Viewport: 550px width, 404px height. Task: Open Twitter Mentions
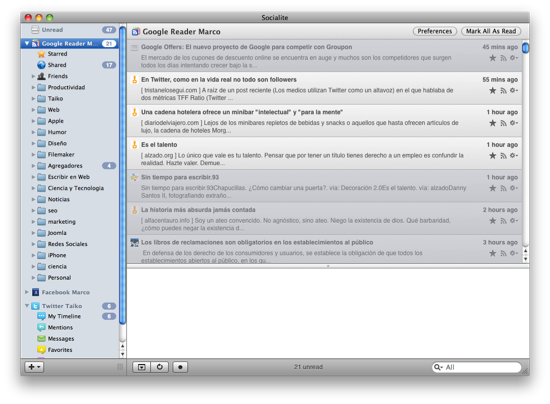(60, 328)
